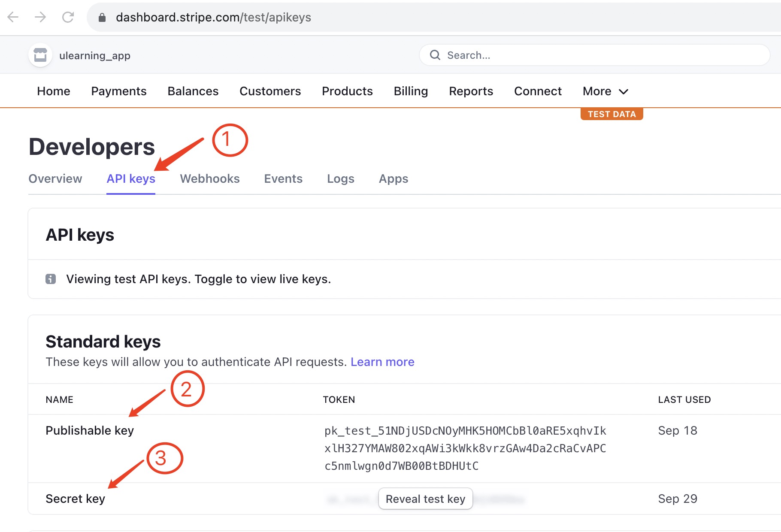Image resolution: width=781 pixels, height=532 pixels.
Task: Select Connect in the navigation
Action: 538,91
